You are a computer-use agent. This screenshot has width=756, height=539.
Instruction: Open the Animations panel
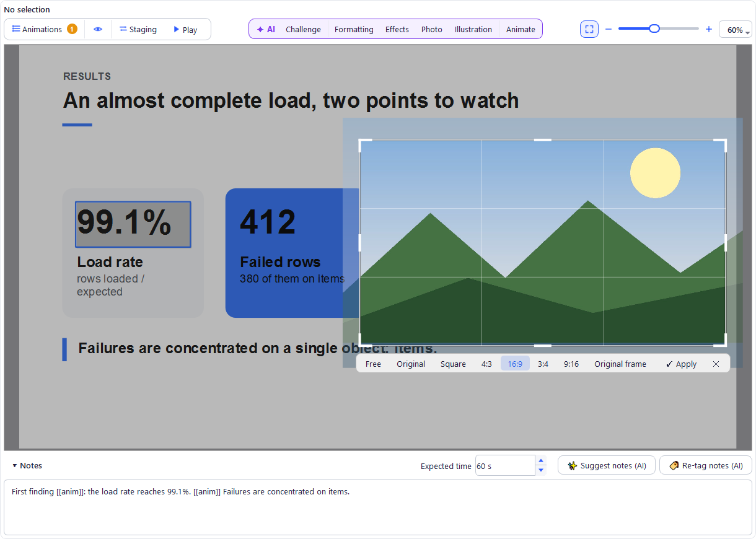pos(44,29)
